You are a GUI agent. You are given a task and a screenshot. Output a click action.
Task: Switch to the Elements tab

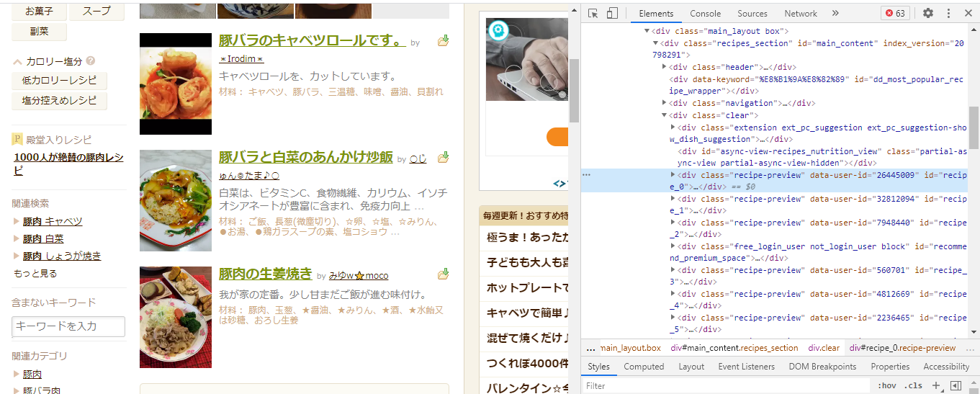(x=656, y=14)
